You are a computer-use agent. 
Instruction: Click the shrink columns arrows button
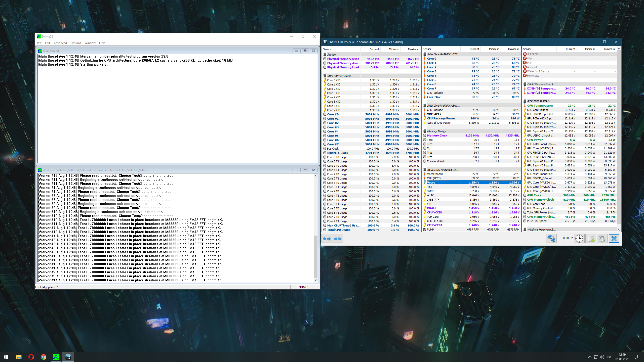click(x=338, y=238)
